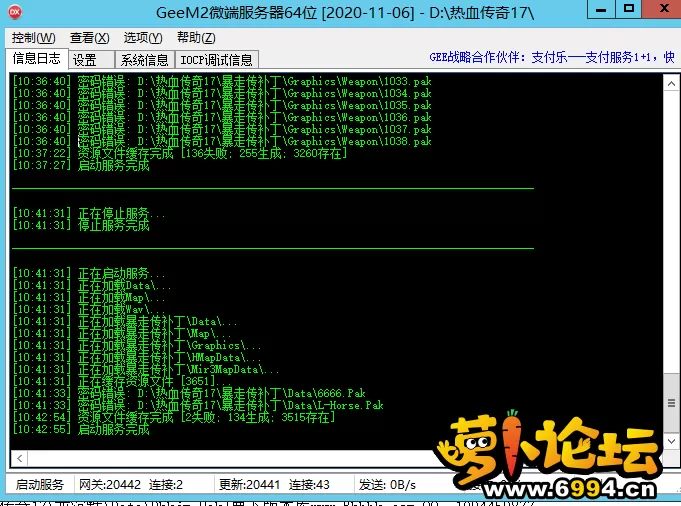Screen dimensions: 681x506
Task: Click the GEE战略合作伙伴 partner text
Action: [552, 58]
